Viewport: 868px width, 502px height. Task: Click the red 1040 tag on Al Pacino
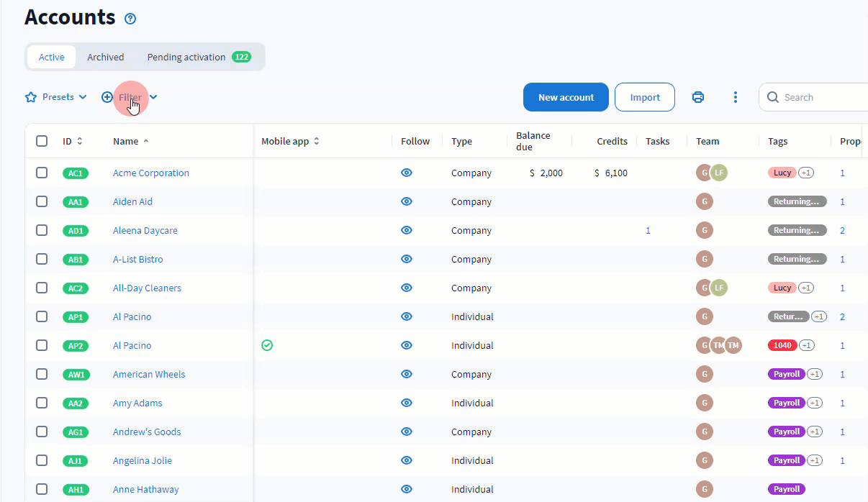(x=782, y=345)
